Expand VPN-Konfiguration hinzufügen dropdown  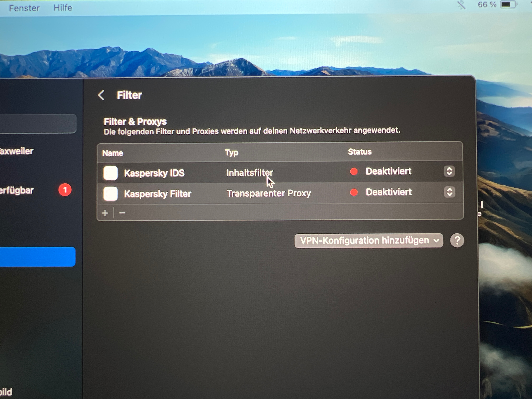click(369, 241)
